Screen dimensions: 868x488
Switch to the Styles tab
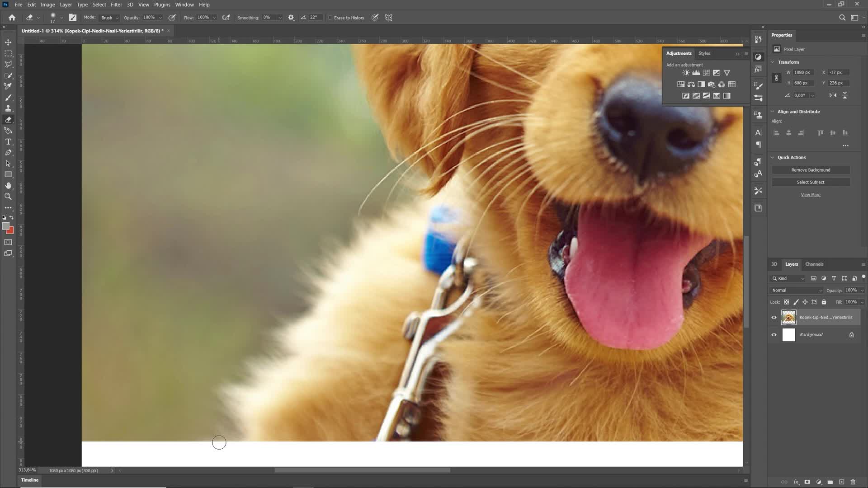704,53
